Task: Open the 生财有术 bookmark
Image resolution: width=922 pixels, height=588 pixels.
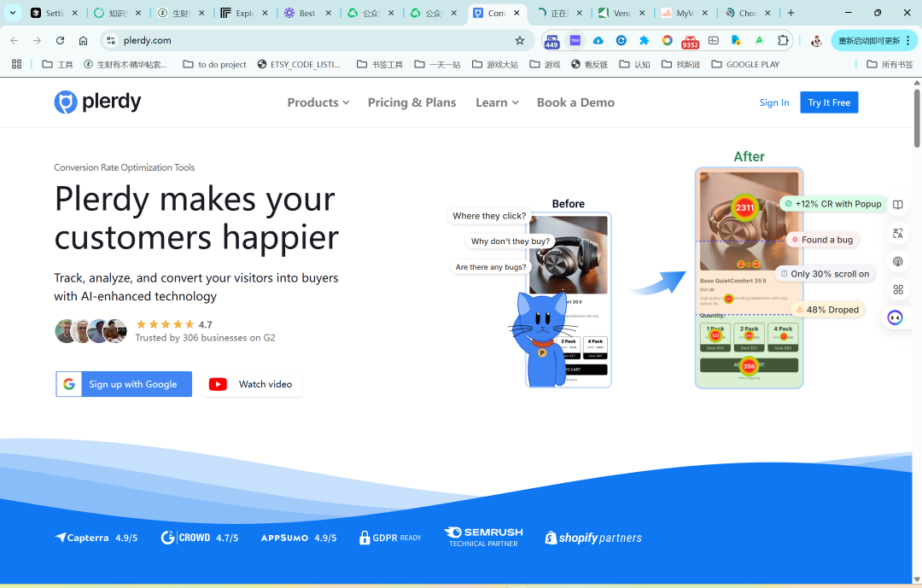Action: tap(125, 64)
